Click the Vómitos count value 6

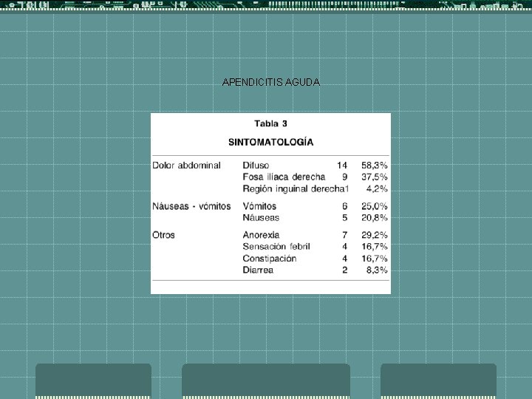point(345,206)
